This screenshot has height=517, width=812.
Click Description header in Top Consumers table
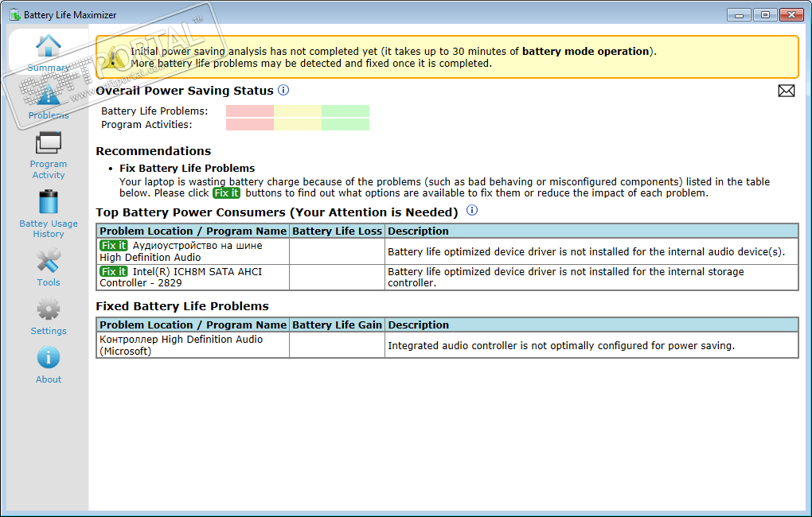(x=591, y=231)
